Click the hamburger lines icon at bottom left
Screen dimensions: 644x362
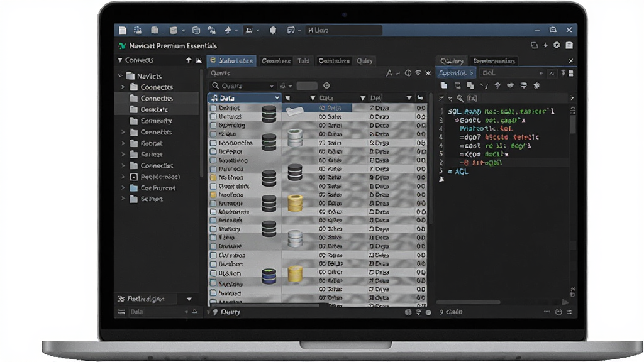pyautogui.click(x=121, y=312)
